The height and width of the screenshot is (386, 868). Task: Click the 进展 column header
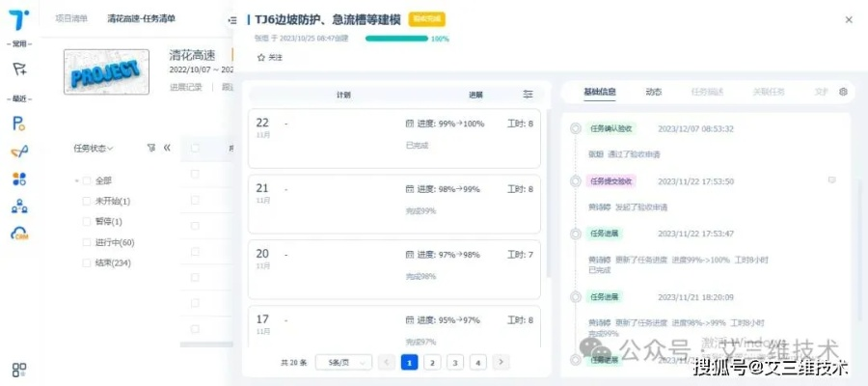point(475,95)
